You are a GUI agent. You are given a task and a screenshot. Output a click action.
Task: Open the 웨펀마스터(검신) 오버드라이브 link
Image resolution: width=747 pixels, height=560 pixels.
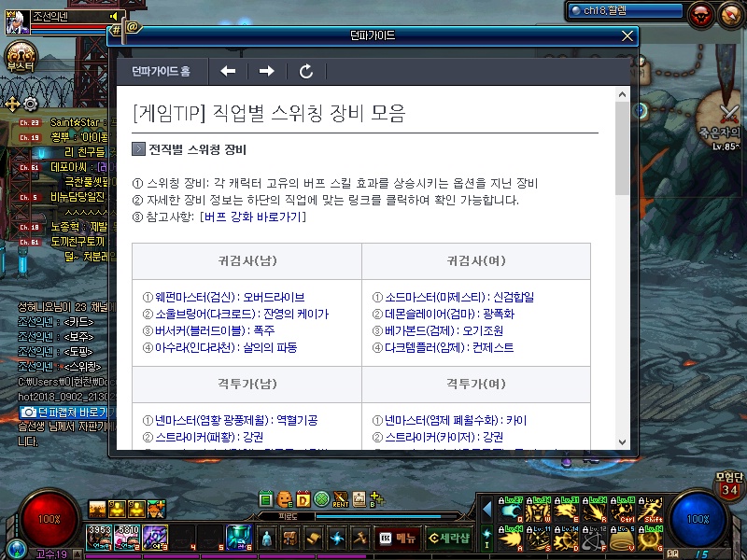[x=230, y=297]
